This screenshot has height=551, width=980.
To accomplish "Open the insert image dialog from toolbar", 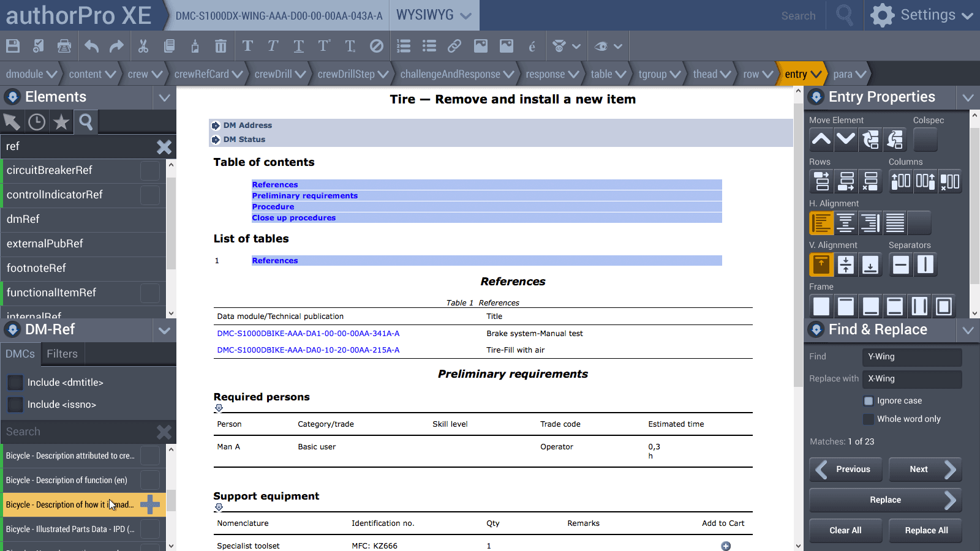I will (x=480, y=46).
